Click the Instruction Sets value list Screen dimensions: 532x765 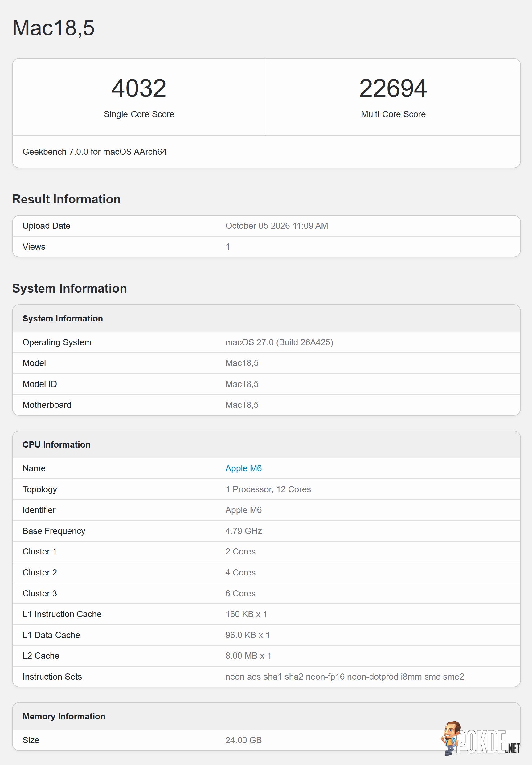tap(345, 677)
